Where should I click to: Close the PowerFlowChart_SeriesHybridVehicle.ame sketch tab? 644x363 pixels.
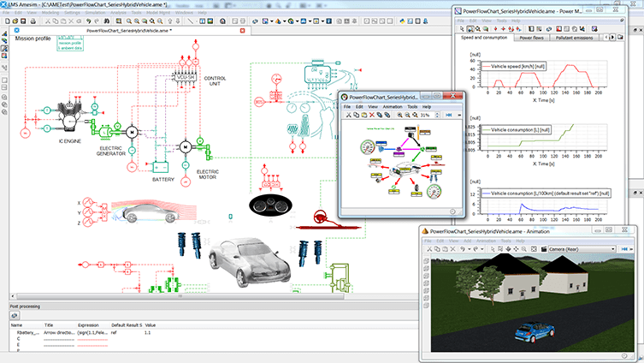[x=242, y=31]
